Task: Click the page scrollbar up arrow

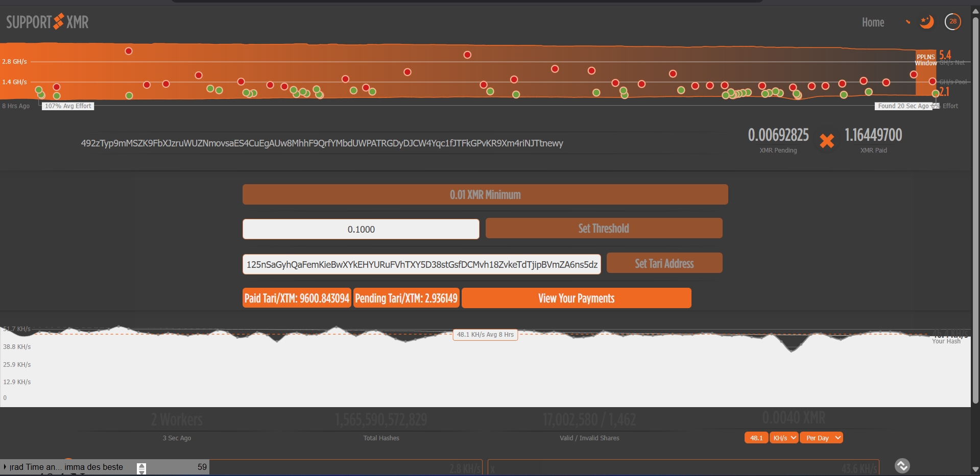Action: tap(975, 11)
